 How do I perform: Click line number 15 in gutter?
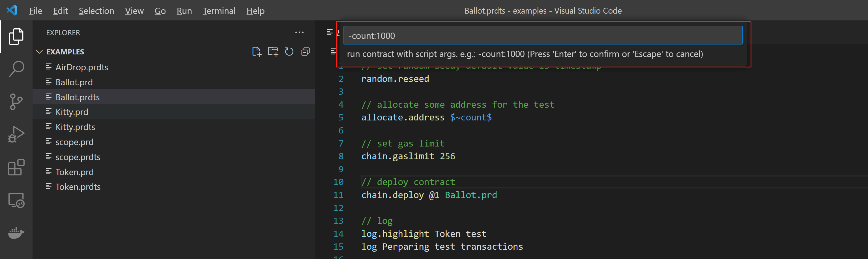click(338, 247)
